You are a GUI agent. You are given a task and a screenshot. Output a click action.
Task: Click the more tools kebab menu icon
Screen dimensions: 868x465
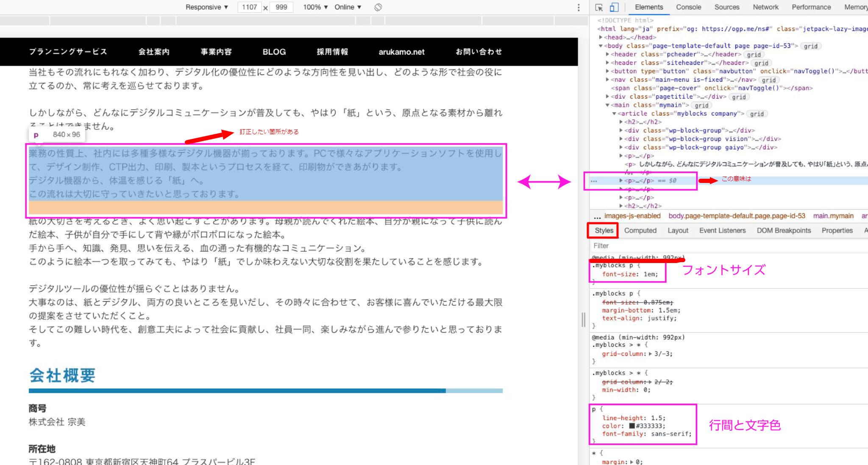[x=578, y=8]
